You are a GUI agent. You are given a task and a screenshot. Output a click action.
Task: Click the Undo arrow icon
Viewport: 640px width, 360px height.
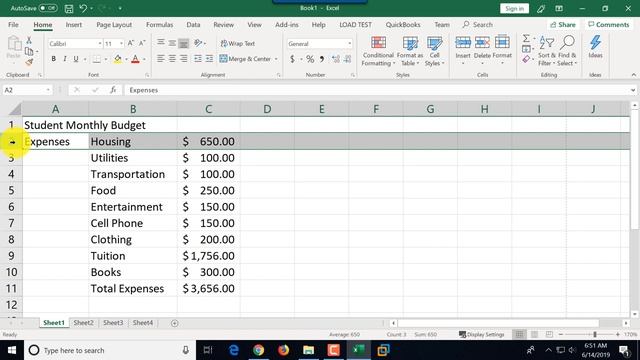point(83,8)
